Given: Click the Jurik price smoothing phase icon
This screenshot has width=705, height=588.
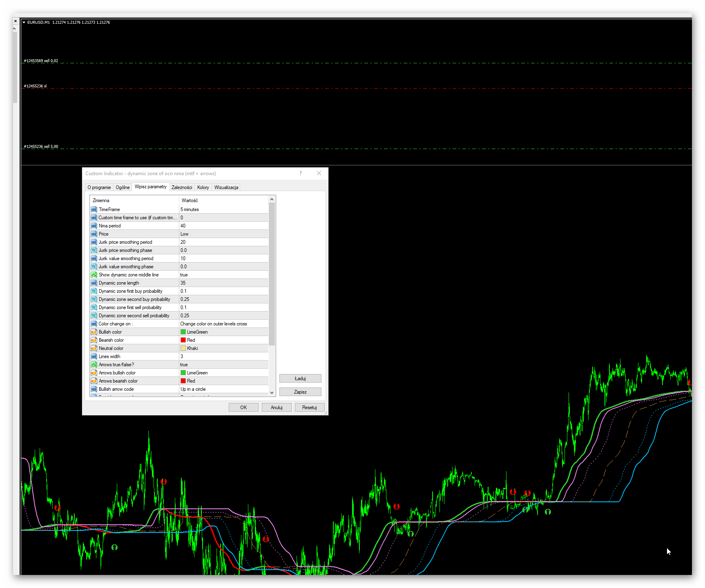Looking at the screenshot, I should [94, 250].
